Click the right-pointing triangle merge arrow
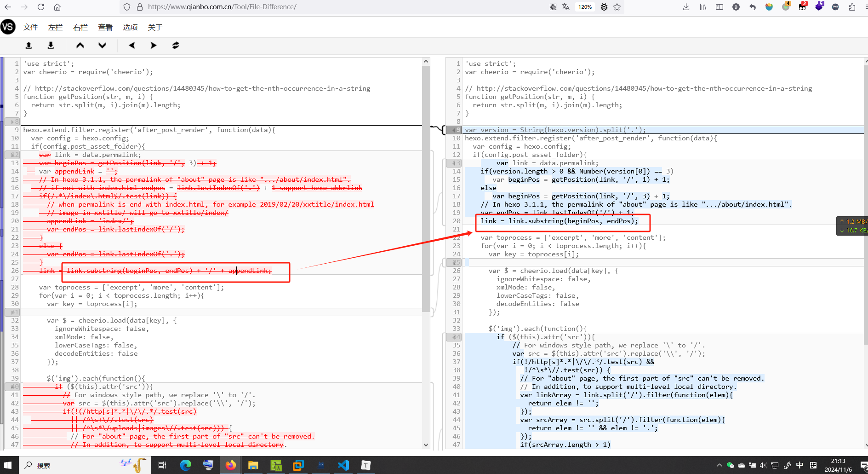This screenshot has height=474, width=868. [x=154, y=46]
